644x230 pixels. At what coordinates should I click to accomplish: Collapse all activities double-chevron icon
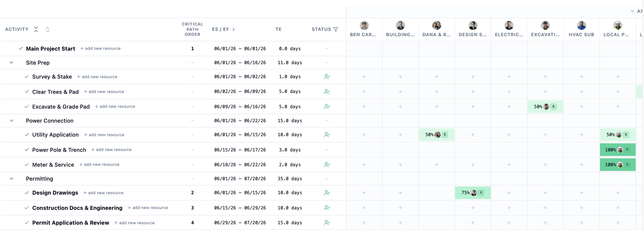click(36, 29)
